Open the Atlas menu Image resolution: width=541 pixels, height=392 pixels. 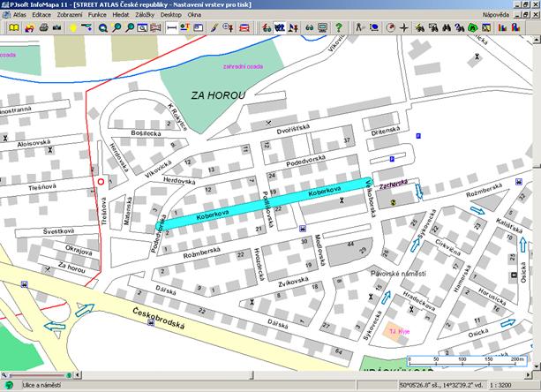(19, 16)
